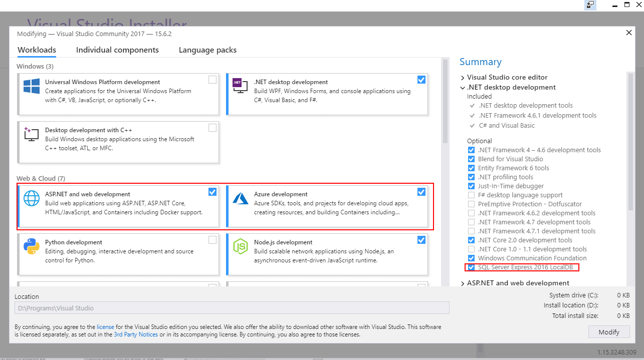Click the .NET desktop development monitor icon
Image resolution: width=644 pixels, height=360 pixels.
pyautogui.click(x=240, y=86)
